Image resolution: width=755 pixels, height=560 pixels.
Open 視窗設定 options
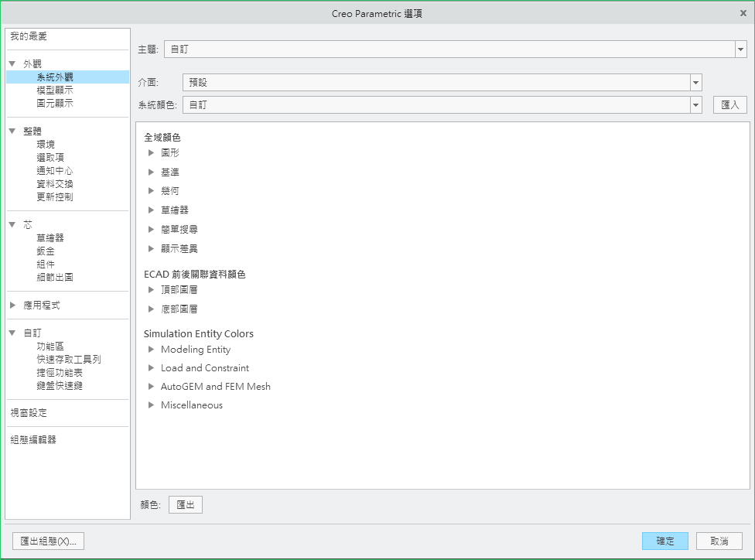(x=29, y=413)
